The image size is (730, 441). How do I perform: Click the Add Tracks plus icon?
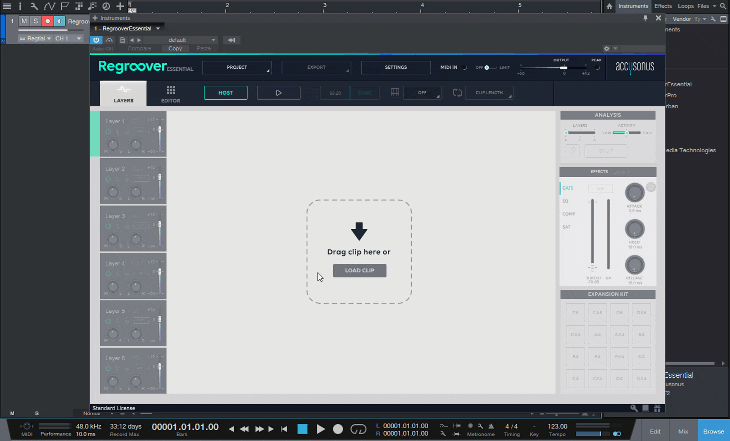click(120, 6)
